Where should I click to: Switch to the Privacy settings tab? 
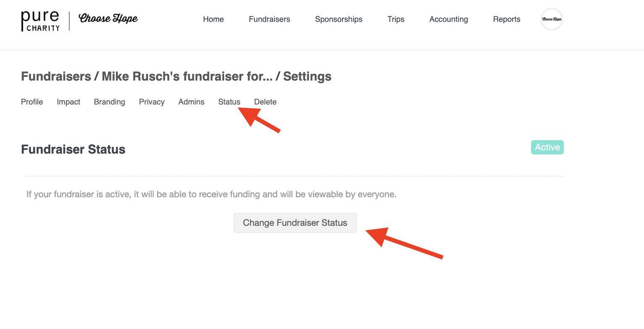152,102
